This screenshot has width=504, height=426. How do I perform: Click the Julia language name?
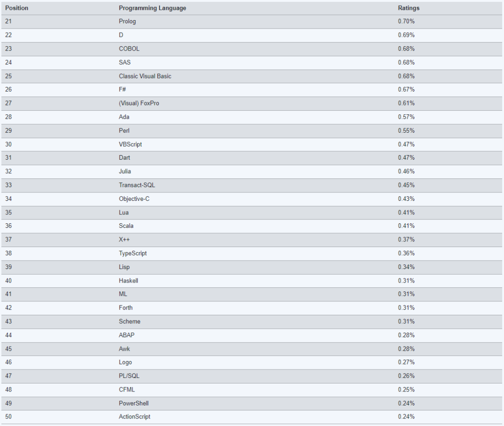[x=125, y=171]
